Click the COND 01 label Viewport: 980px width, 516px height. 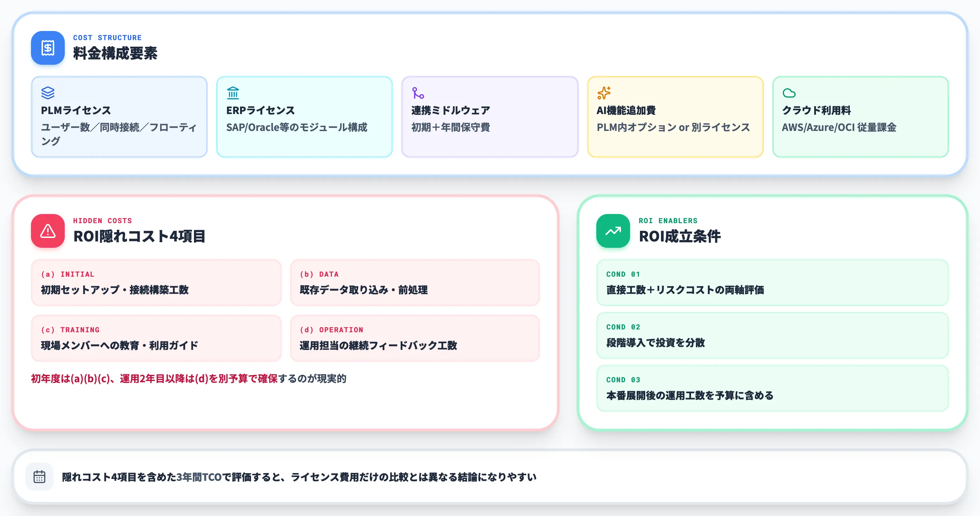coord(623,274)
